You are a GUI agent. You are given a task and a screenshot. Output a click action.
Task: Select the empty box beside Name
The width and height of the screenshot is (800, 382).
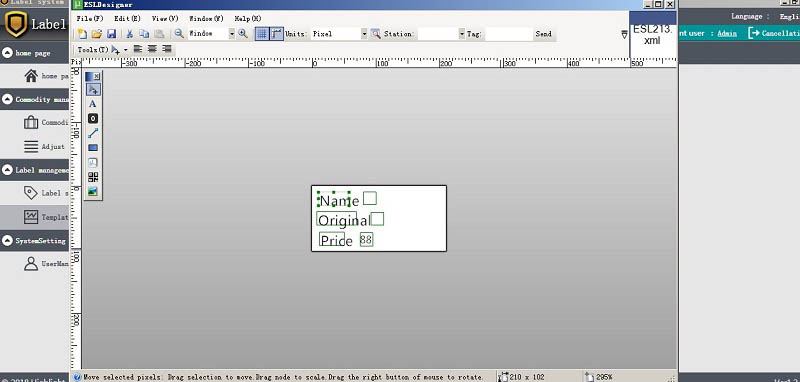(x=370, y=198)
